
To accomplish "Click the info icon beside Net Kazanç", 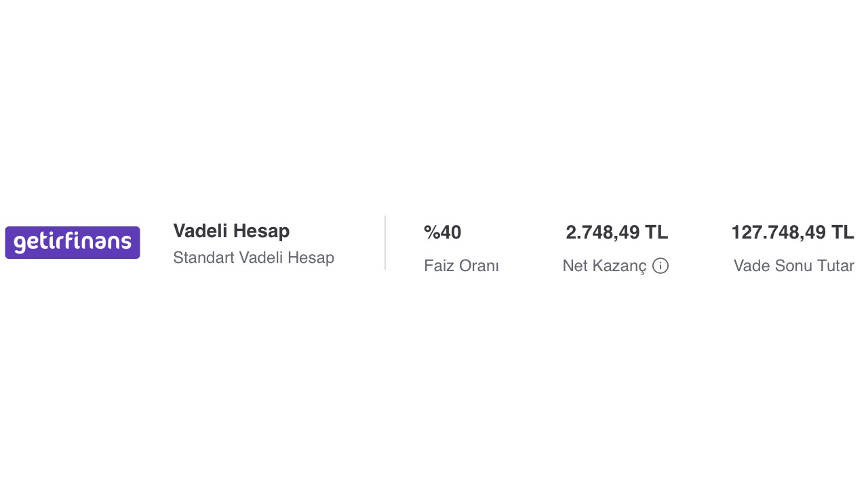I will click(x=660, y=266).
